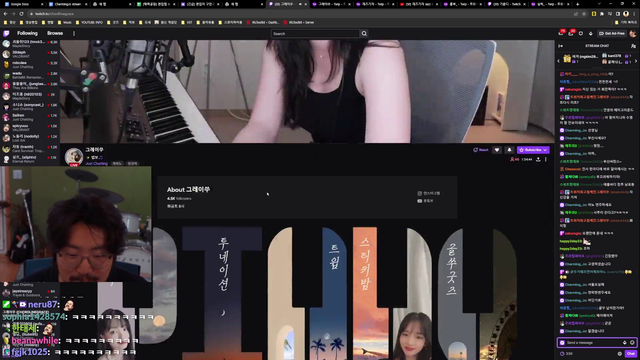Open the chat community users icon
The height and width of the screenshot is (360, 640).
[633, 46]
